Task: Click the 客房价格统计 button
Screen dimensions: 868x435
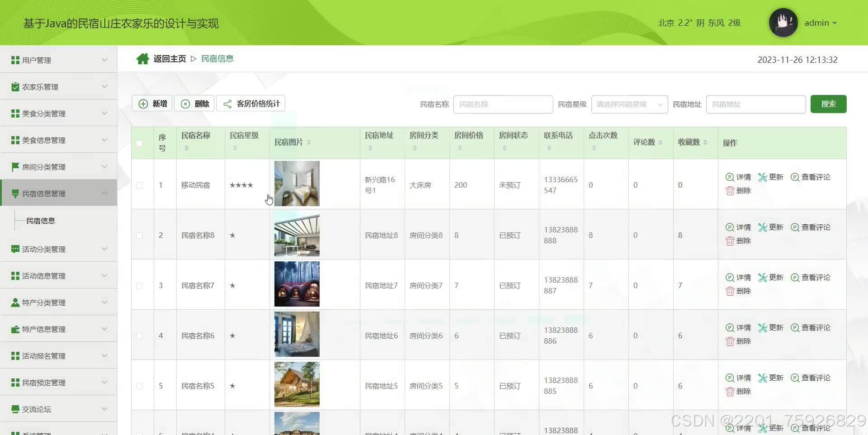Action: tap(251, 104)
